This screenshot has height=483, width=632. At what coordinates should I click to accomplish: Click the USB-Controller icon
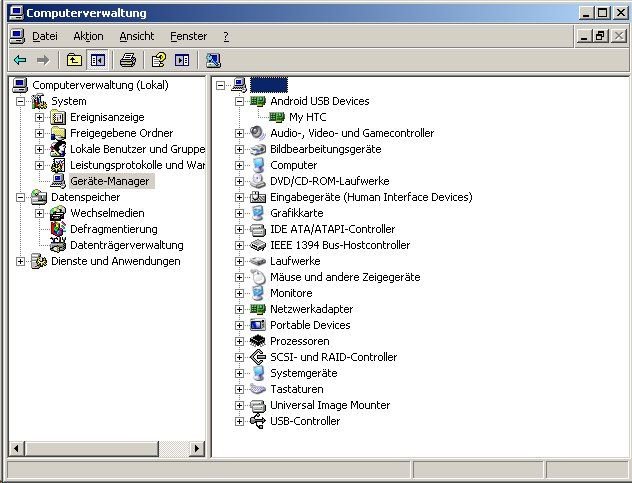[258, 421]
